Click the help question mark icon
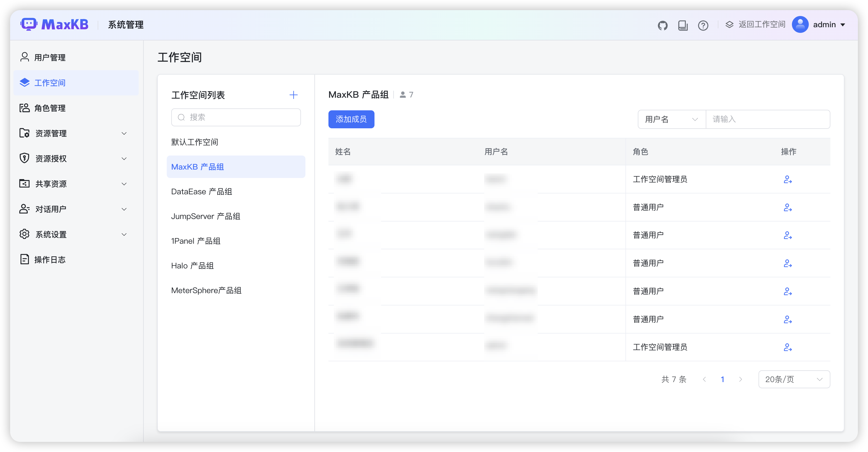 703,25
